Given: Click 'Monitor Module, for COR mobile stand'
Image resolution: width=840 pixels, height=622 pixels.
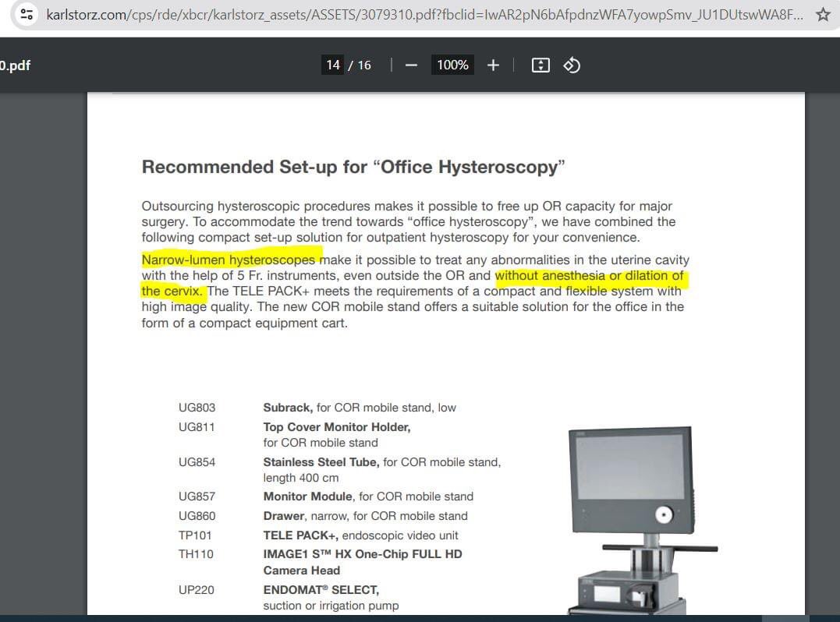Looking at the screenshot, I should point(368,497).
